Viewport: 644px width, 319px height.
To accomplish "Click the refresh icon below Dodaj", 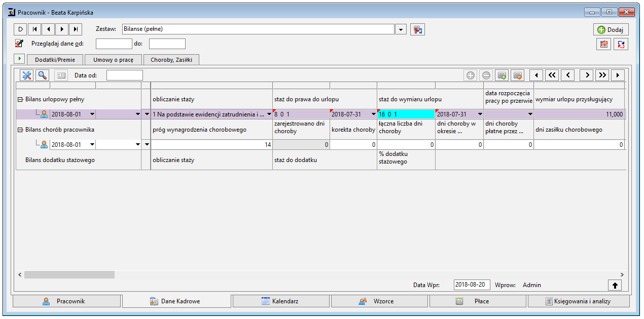I will click(621, 45).
